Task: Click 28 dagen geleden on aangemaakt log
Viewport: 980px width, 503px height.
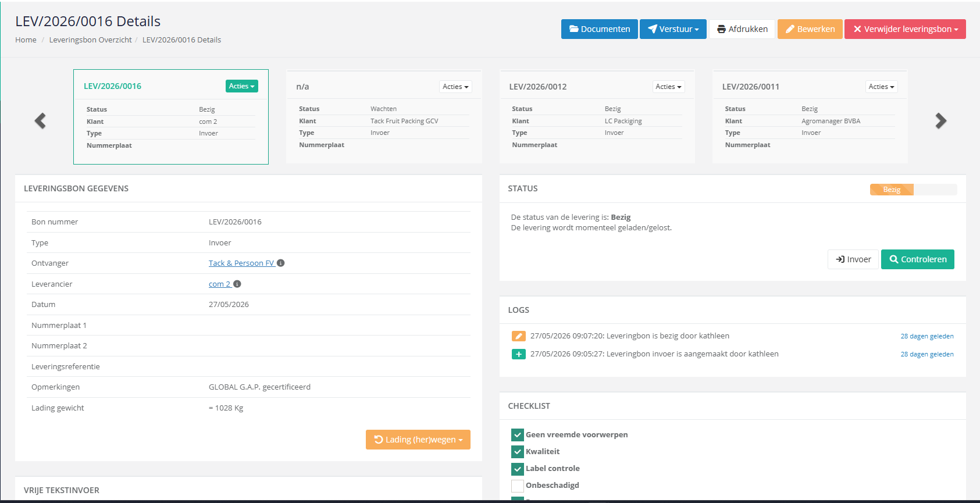Action: [927, 354]
